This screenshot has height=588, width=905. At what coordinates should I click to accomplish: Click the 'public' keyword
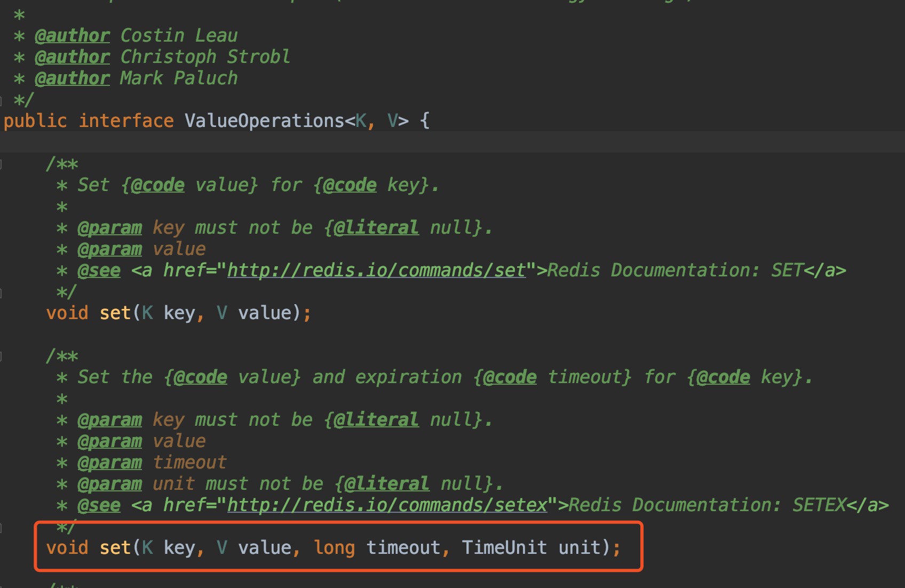[x=35, y=121]
